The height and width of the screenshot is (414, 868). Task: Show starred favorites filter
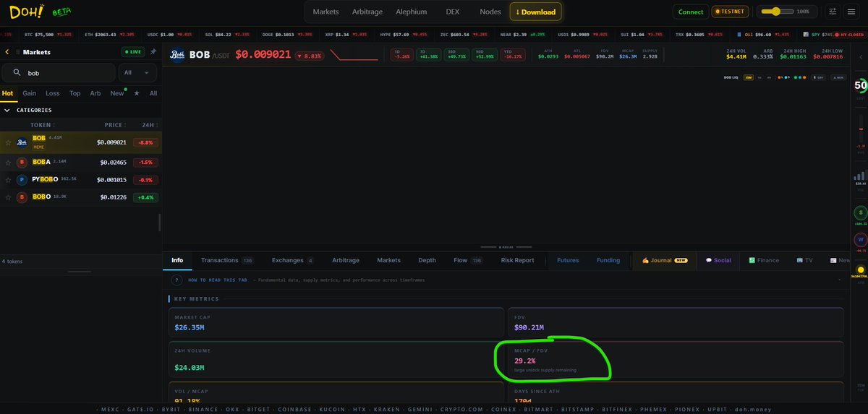tap(136, 93)
